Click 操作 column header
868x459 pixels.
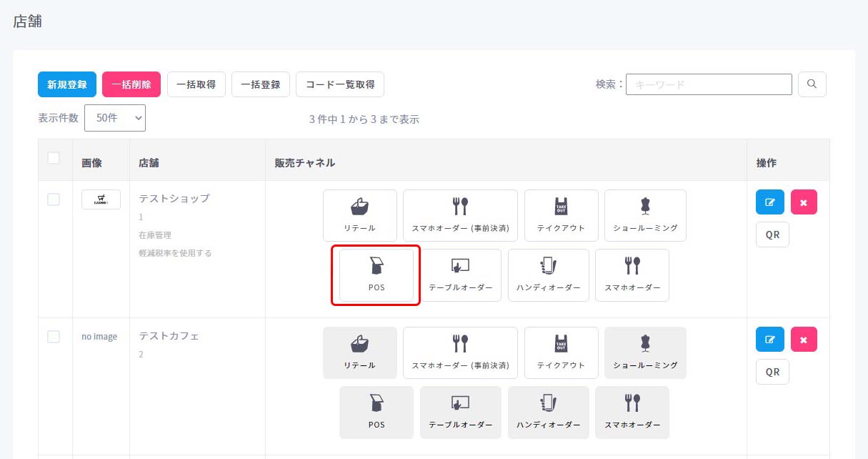[767, 163]
